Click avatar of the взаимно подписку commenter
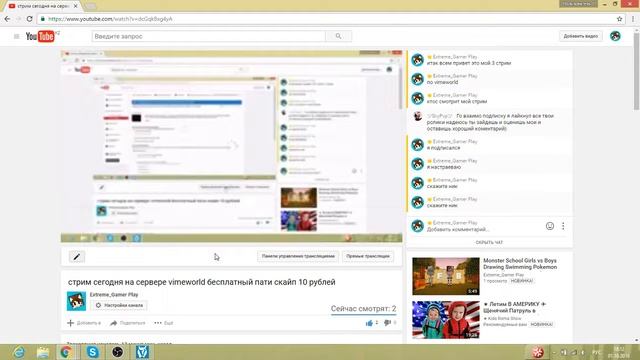This screenshot has width=640, height=360. pyautogui.click(x=417, y=117)
